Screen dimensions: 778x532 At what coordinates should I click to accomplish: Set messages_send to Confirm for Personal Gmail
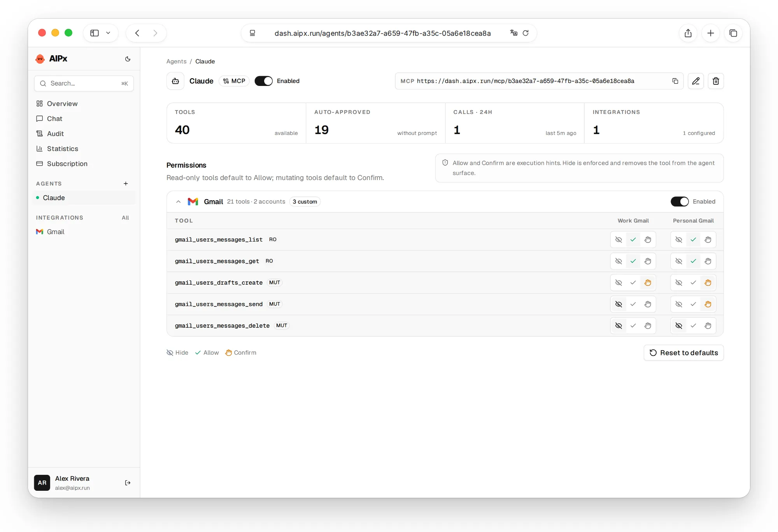click(708, 304)
